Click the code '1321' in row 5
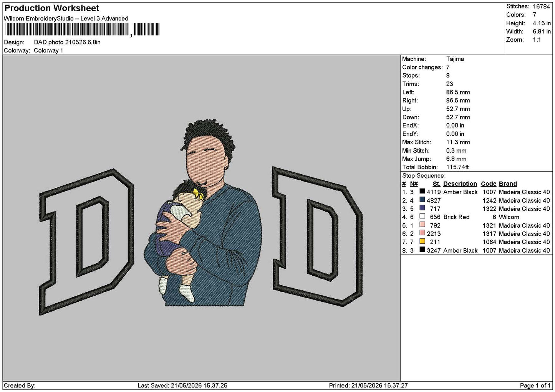Screen dimensions: 555x392 tap(489, 226)
